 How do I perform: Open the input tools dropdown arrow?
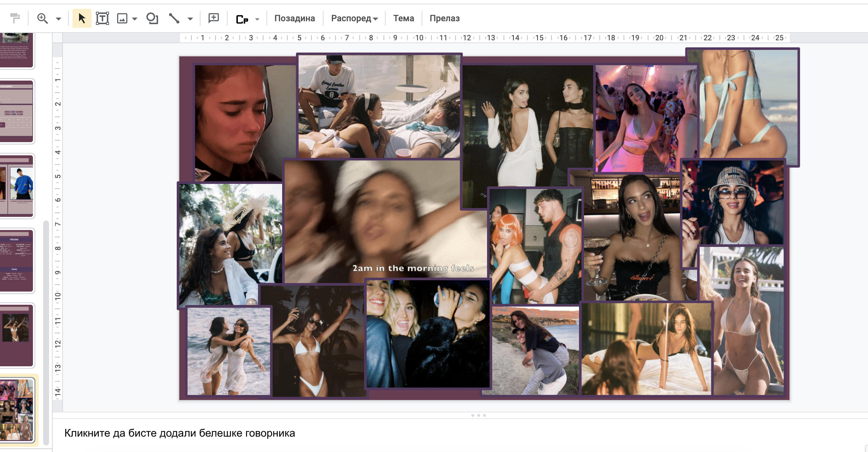(257, 19)
